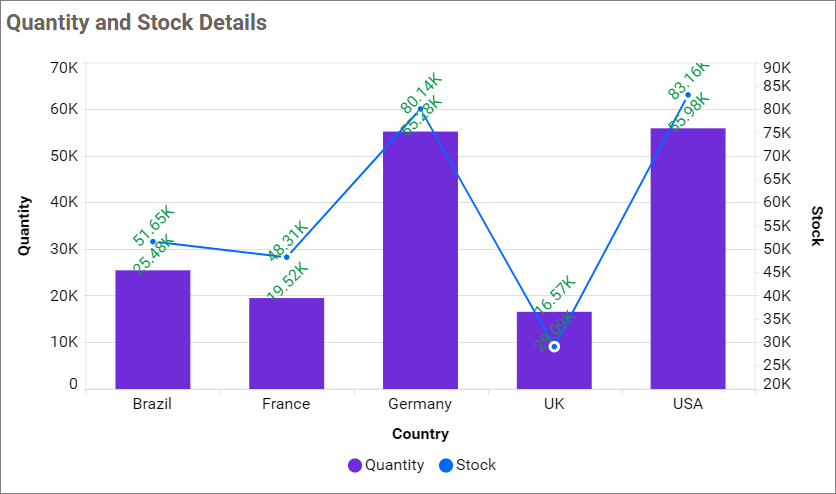The image size is (836, 494).
Task: Click the vertical Quantity axis title
Action: tap(25, 225)
